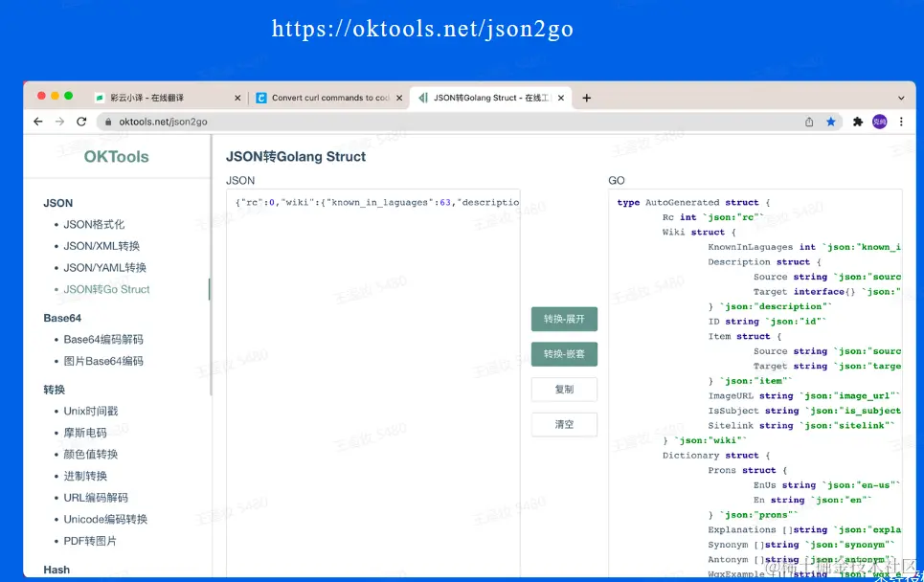Reload the oktools page
The image size is (924, 582).
pyautogui.click(x=81, y=122)
